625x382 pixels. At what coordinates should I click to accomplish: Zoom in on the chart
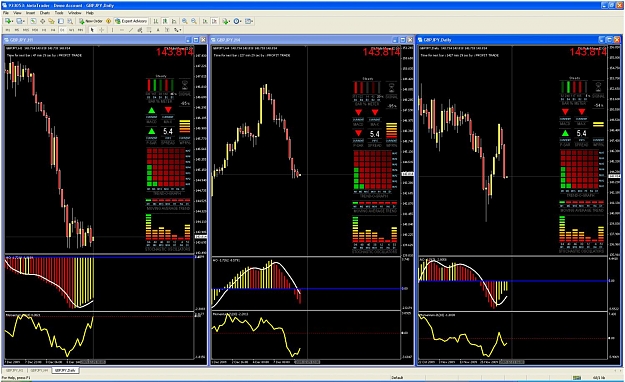(x=185, y=21)
